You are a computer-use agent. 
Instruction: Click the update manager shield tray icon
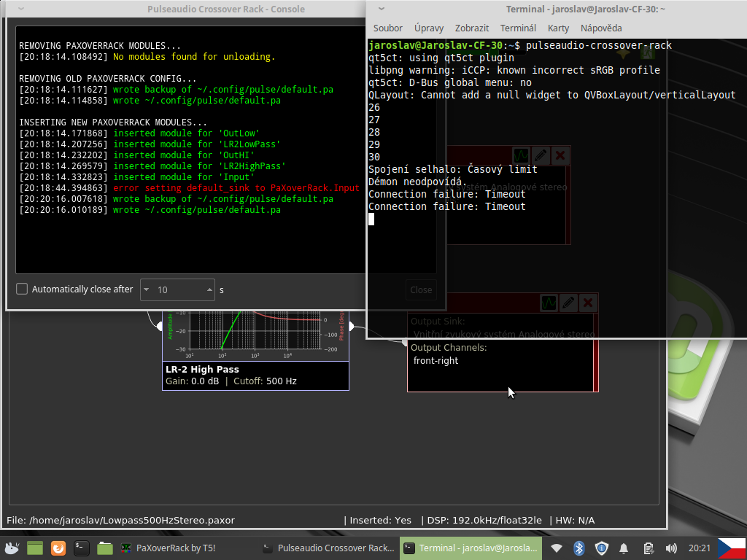pos(602,548)
